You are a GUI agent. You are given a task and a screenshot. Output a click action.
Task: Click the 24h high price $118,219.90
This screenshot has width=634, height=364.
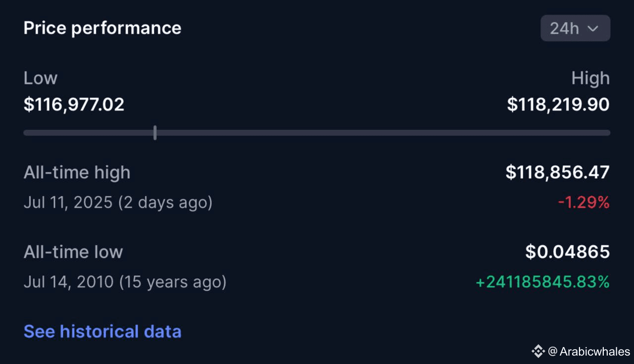tap(558, 104)
